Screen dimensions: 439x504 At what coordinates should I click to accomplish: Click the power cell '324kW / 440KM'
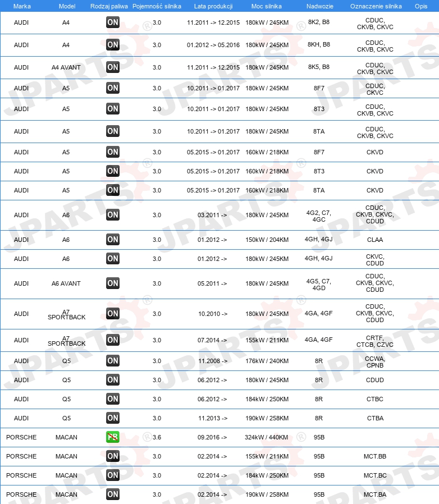pyautogui.click(x=266, y=437)
